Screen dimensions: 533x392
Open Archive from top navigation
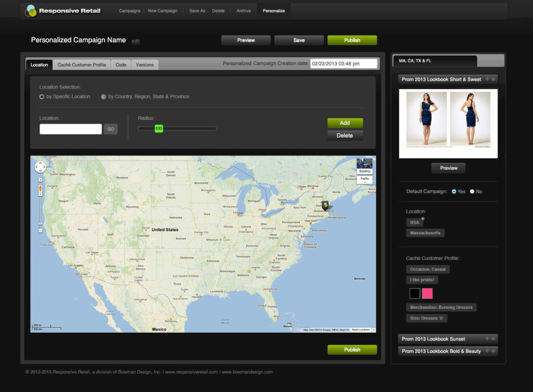point(244,11)
